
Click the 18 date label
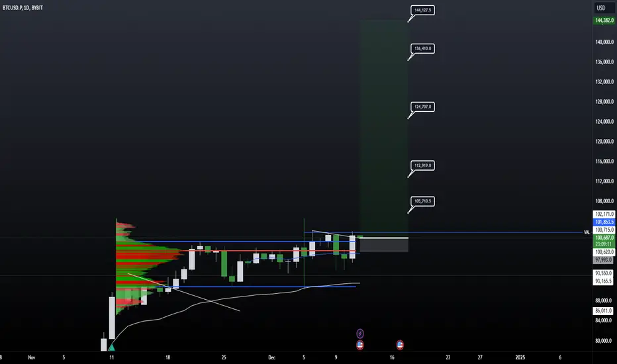point(167,357)
